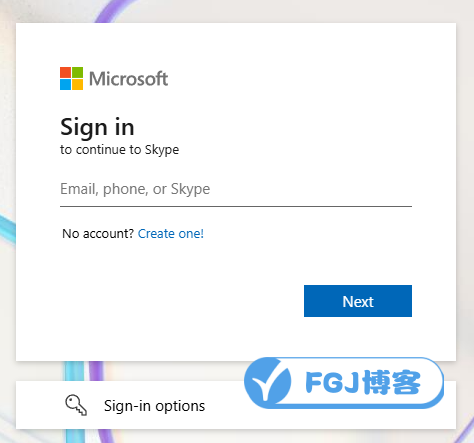The height and width of the screenshot is (443, 474).
Task: Click the FGJ watermark checkmark circle
Action: coord(268,382)
